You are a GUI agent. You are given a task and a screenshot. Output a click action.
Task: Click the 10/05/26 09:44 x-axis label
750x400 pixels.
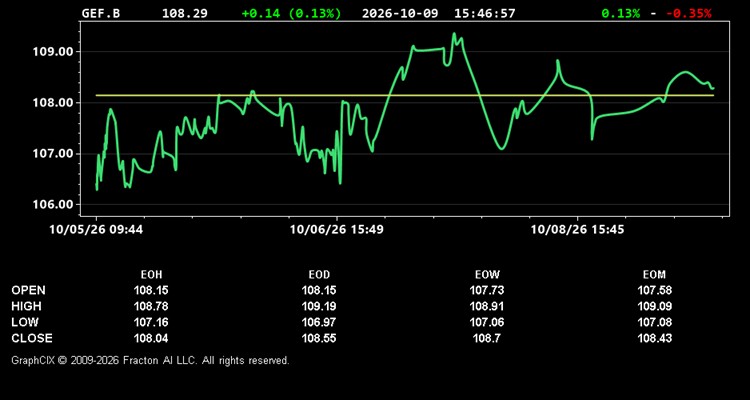(x=96, y=230)
